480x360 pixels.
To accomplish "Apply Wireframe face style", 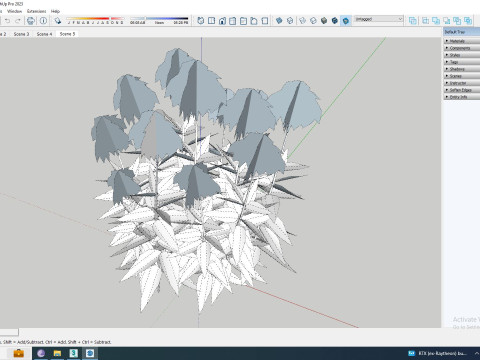I will [x=302, y=21].
